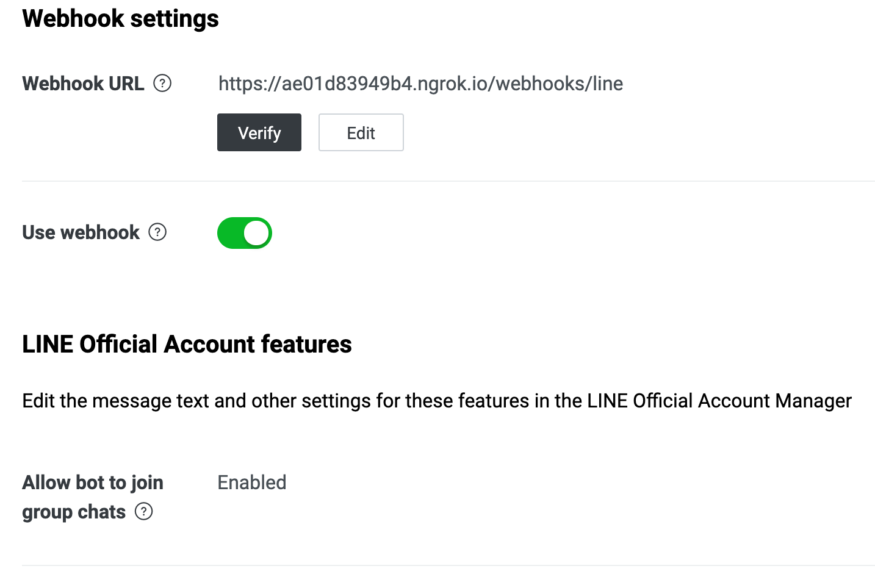Click the Webhook settings heading
This screenshot has width=875, height=588.
120,18
